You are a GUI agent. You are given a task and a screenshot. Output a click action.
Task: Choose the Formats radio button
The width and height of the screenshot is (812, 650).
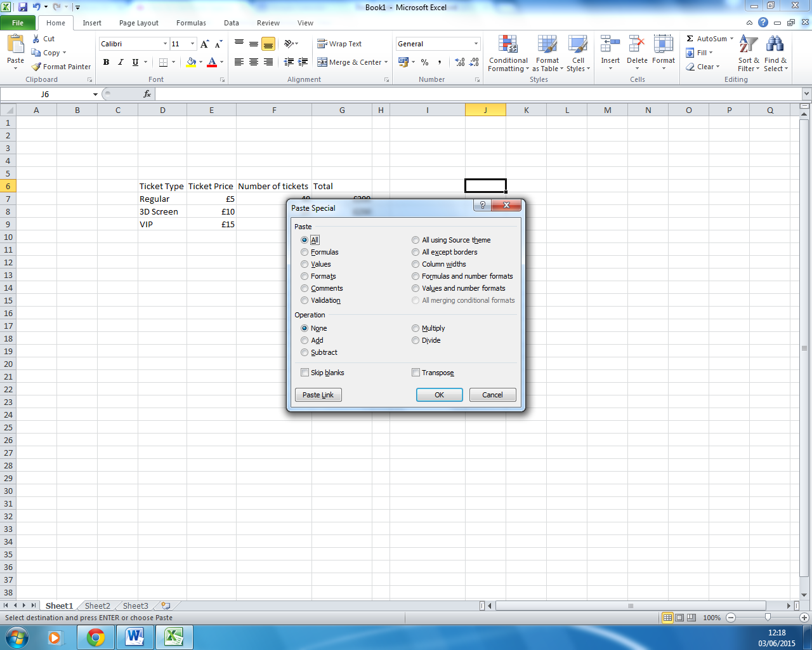point(304,276)
